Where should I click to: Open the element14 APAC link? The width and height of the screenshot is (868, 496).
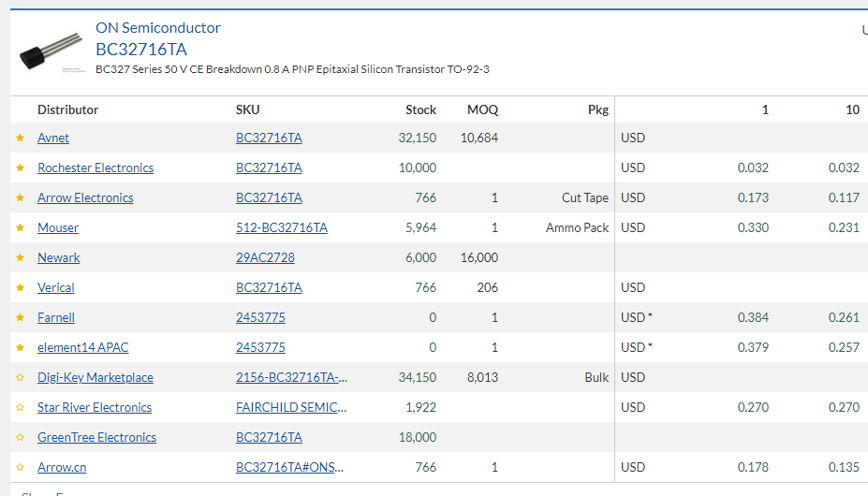tap(83, 347)
